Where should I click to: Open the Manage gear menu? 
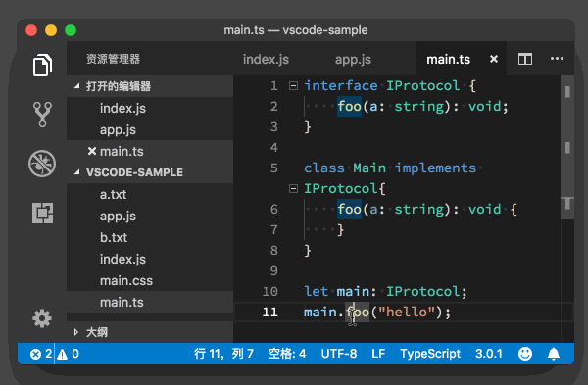pos(42,318)
